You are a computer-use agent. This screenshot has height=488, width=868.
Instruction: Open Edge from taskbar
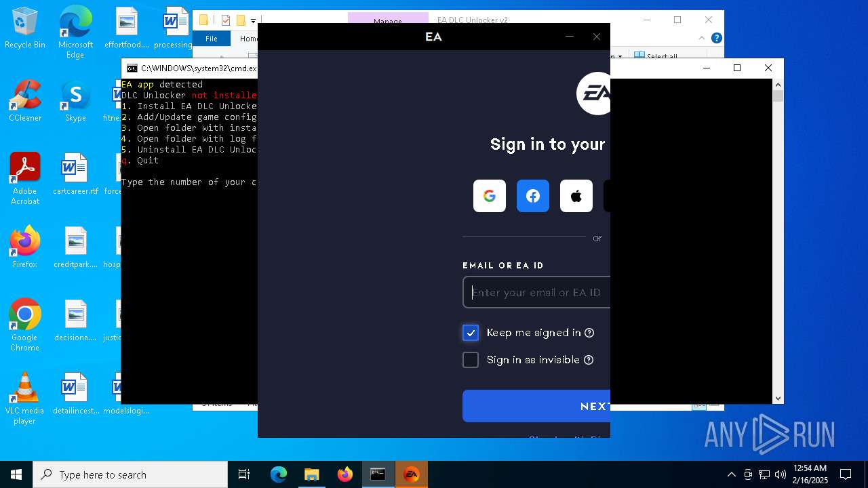pyautogui.click(x=279, y=474)
